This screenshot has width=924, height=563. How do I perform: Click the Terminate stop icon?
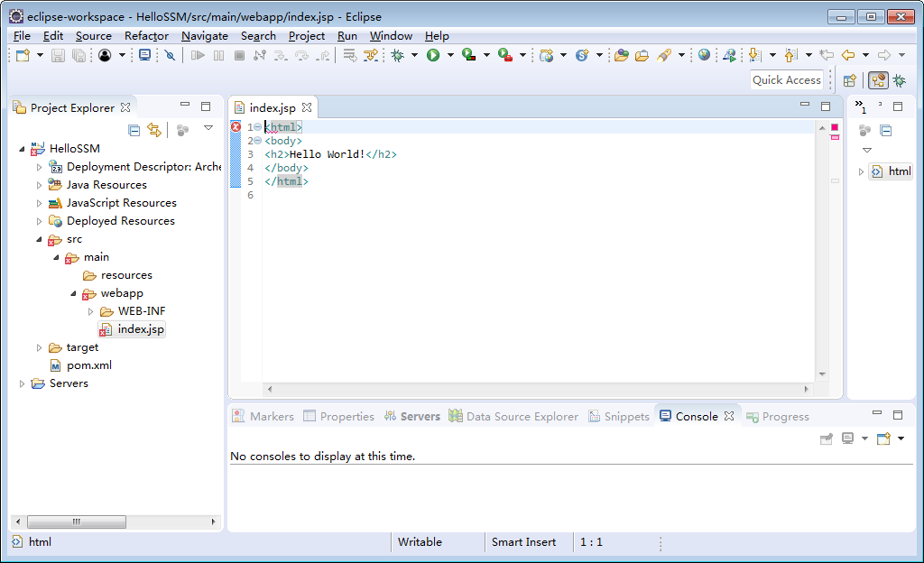click(x=239, y=55)
